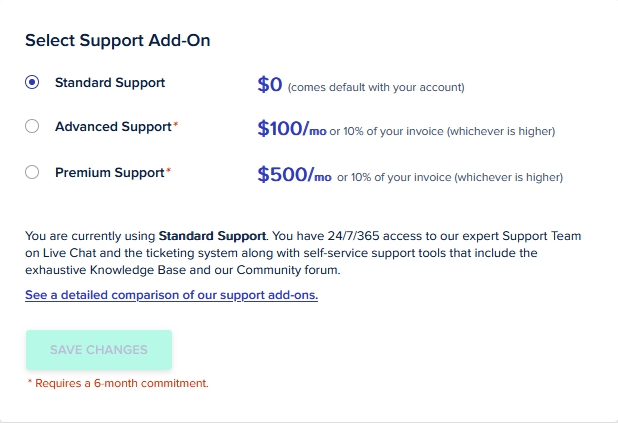Click the "Advanced Support" option label
The width and height of the screenshot is (618, 423).
[x=113, y=127]
